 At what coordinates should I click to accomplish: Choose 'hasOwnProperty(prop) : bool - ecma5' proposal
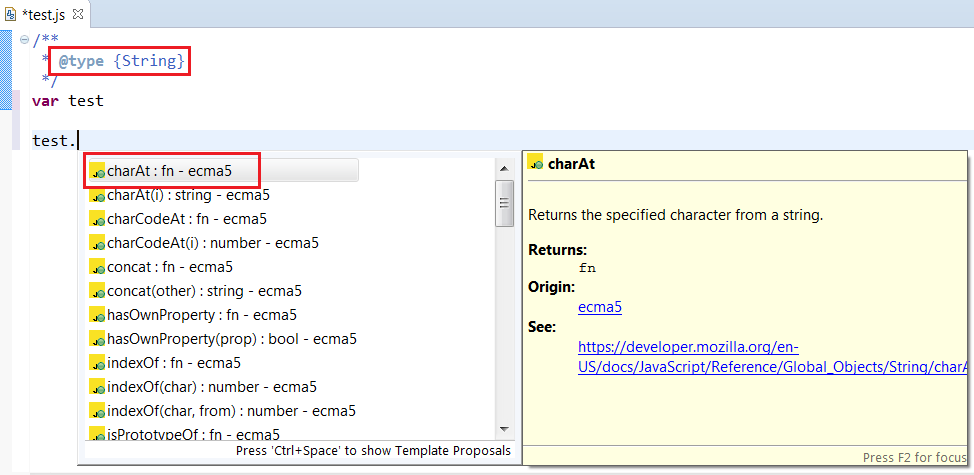point(223,339)
